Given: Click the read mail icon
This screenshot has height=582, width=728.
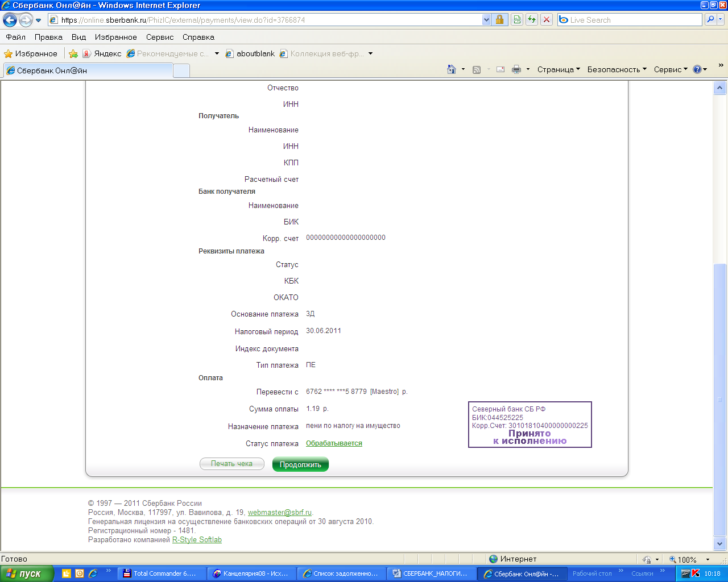Looking at the screenshot, I should (x=500, y=69).
